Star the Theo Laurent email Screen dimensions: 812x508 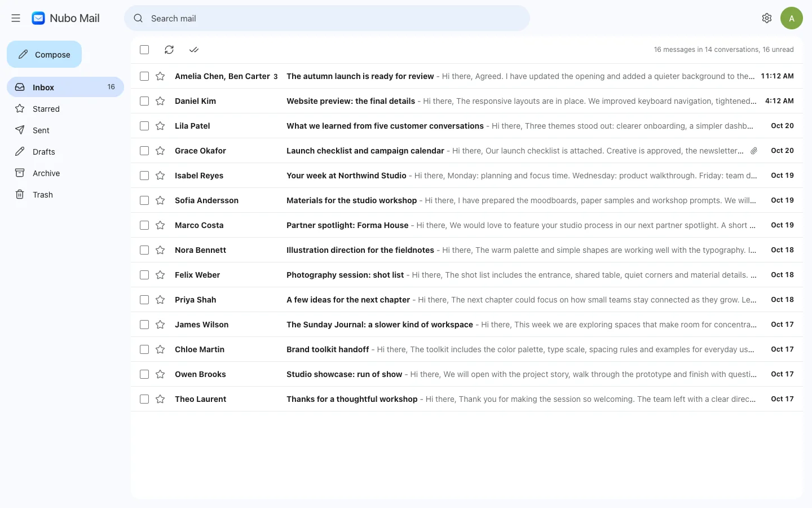coord(160,399)
